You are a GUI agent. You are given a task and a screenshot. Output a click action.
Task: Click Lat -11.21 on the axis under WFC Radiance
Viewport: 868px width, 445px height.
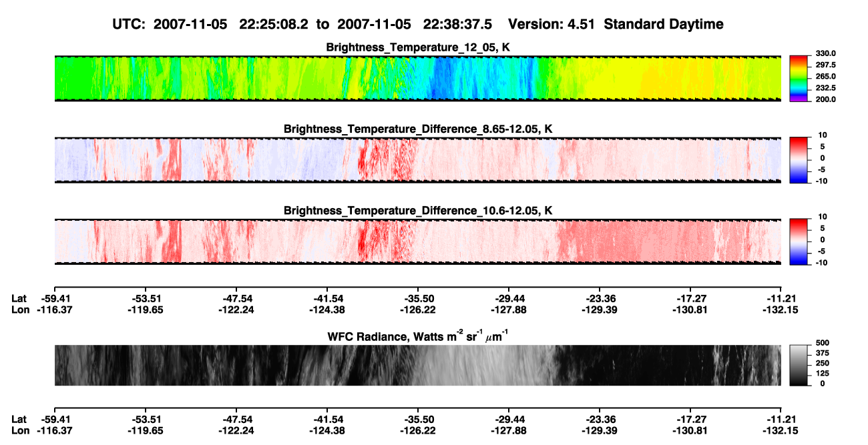[x=781, y=419]
